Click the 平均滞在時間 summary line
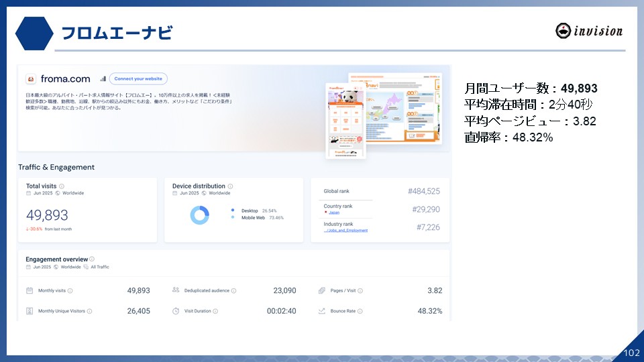This screenshot has height=362, width=644. tap(528, 105)
